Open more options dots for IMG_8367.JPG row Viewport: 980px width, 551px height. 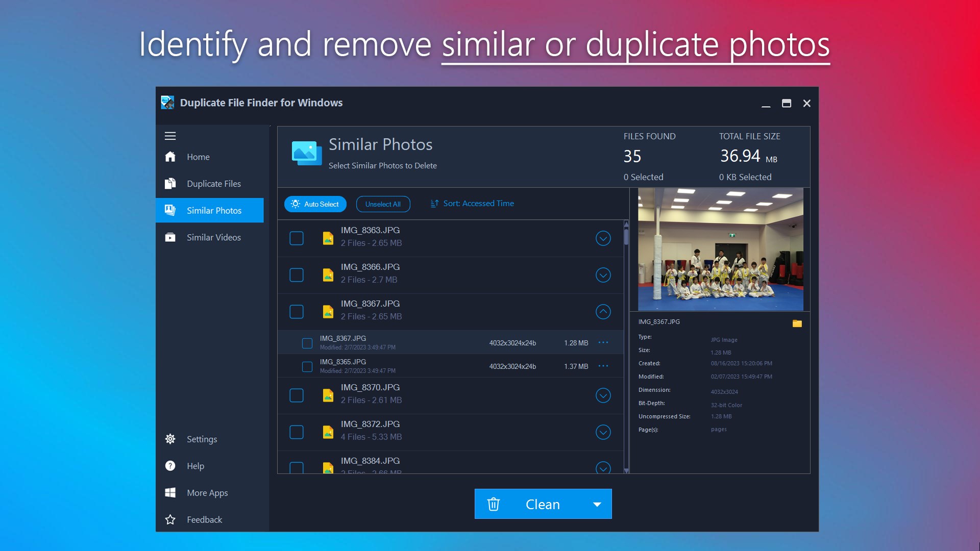click(x=603, y=342)
